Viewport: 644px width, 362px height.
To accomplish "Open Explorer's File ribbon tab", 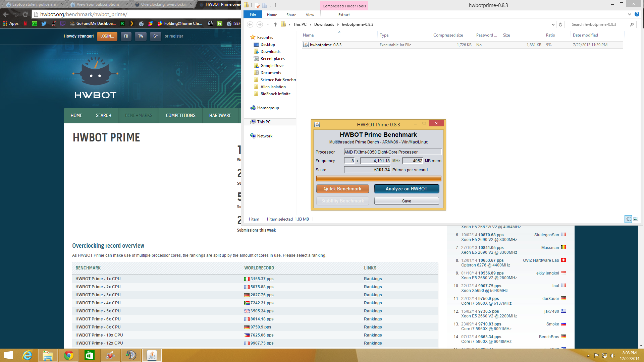I will pos(253,14).
